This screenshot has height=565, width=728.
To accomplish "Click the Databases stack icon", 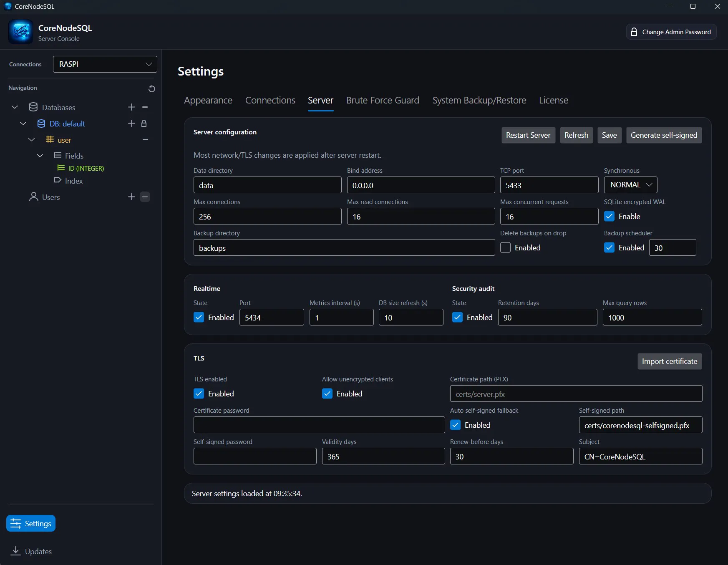I will (x=33, y=107).
